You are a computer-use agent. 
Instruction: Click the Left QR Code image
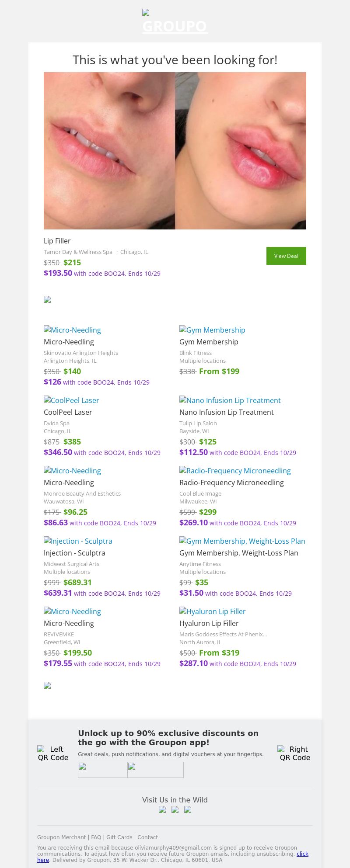53,753
